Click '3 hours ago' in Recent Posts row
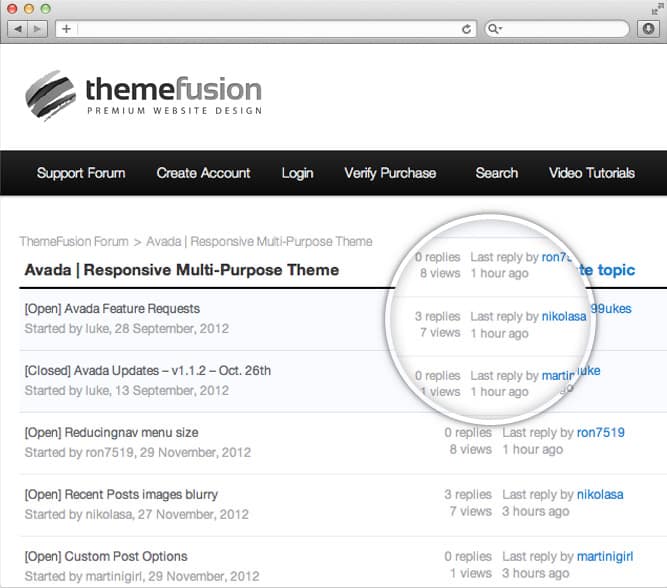This screenshot has height=588, width=667. [536, 511]
